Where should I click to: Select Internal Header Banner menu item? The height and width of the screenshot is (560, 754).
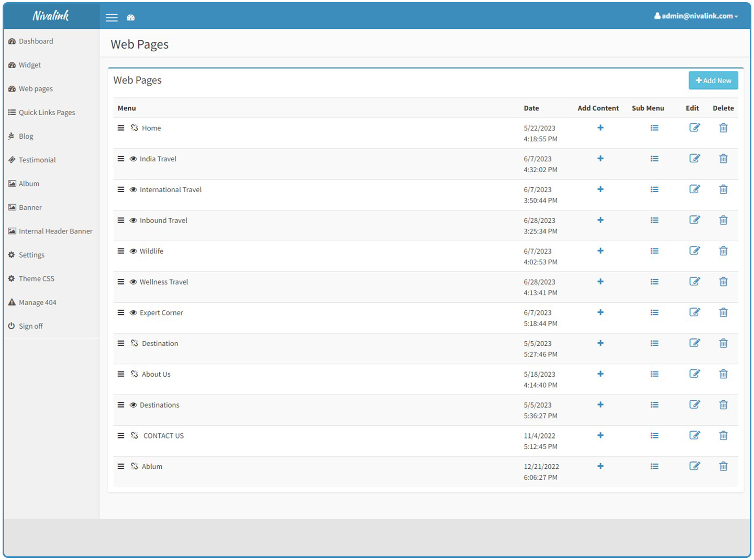click(x=55, y=231)
